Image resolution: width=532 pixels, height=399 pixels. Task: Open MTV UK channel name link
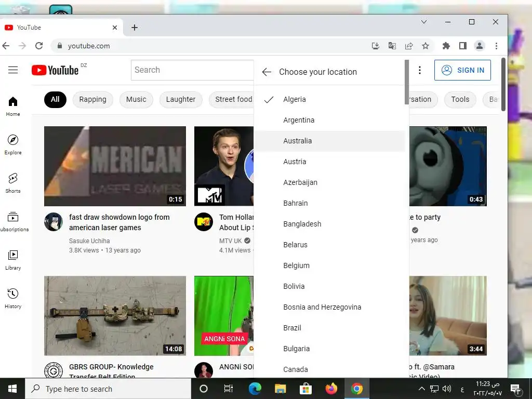[x=230, y=241]
